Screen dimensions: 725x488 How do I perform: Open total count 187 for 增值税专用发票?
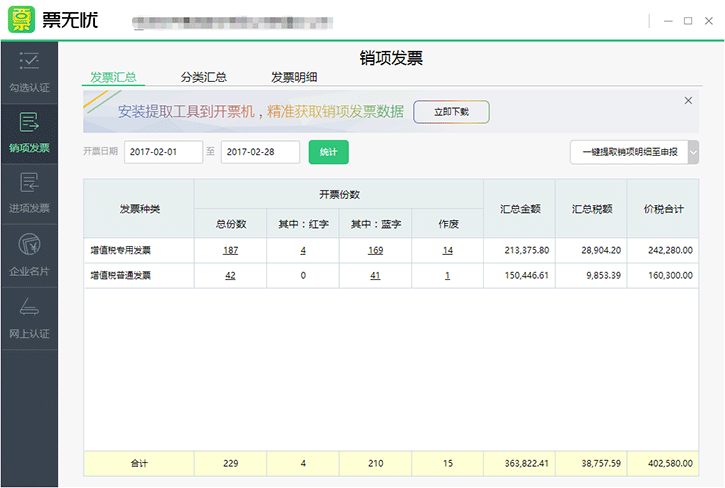(x=230, y=250)
